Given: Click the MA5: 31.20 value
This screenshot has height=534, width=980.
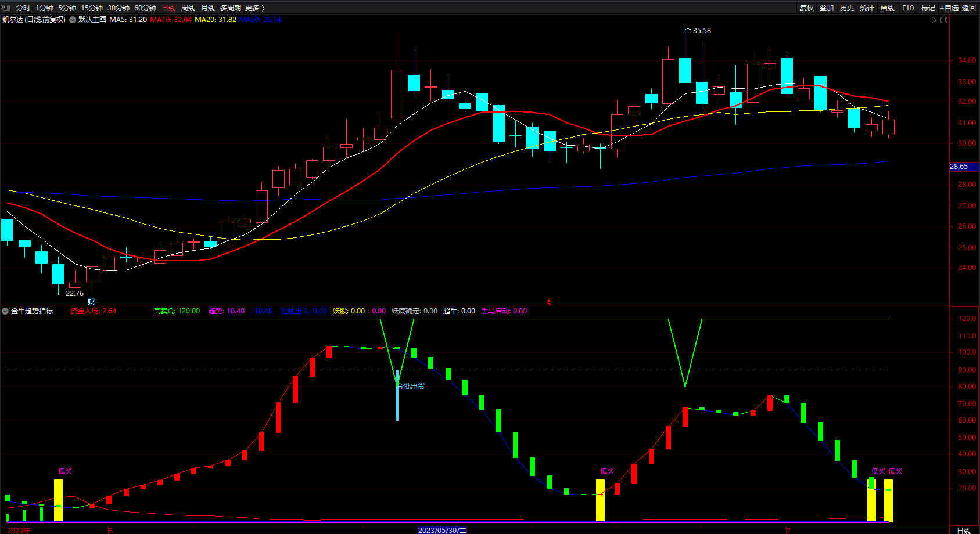Looking at the screenshot, I should pos(128,20).
